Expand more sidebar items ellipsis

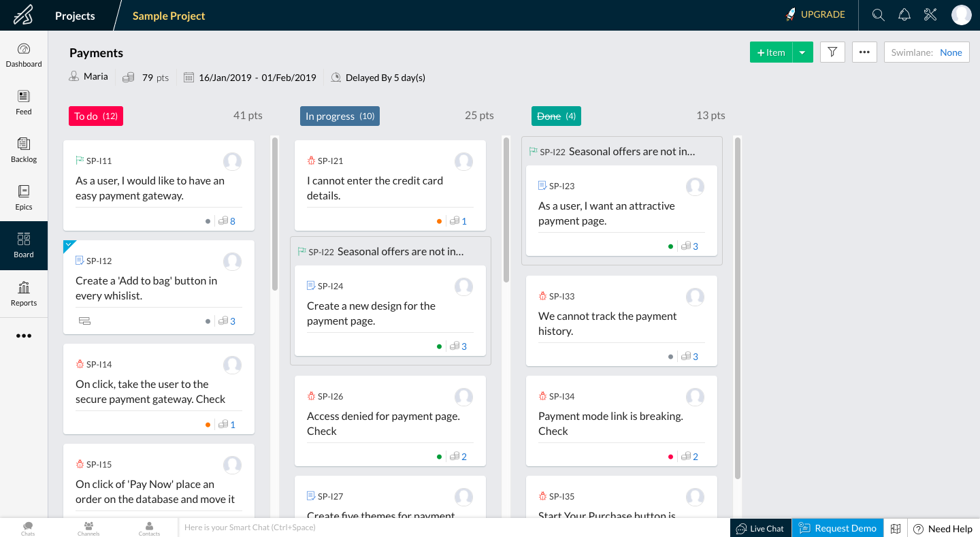(24, 336)
